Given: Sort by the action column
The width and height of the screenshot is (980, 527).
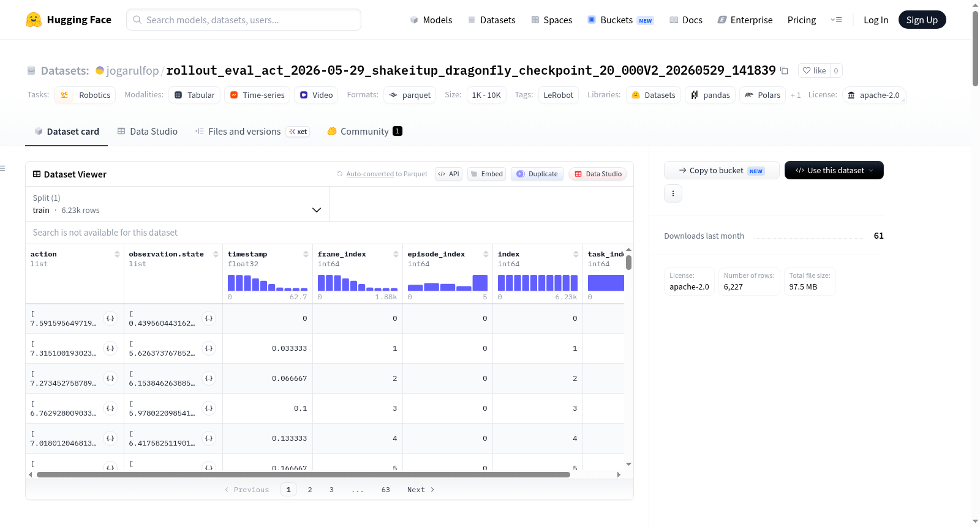Looking at the screenshot, I should tap(117, 254).
